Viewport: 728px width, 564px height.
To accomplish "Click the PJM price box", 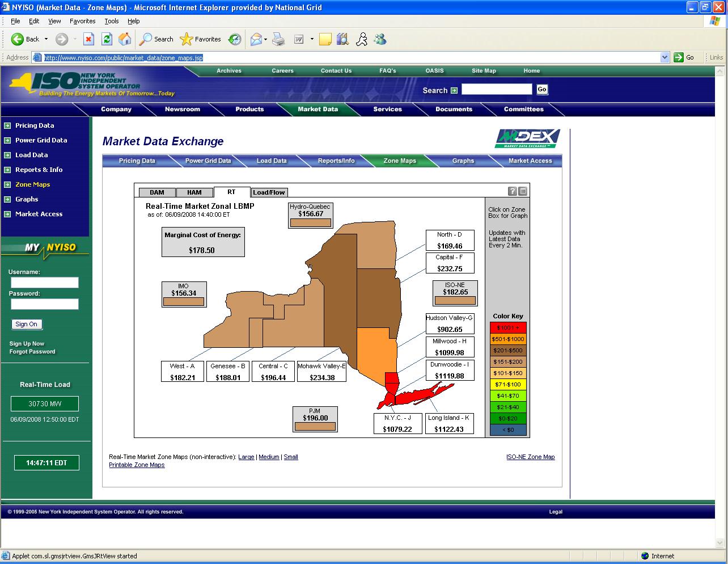I will coord(315,419).
